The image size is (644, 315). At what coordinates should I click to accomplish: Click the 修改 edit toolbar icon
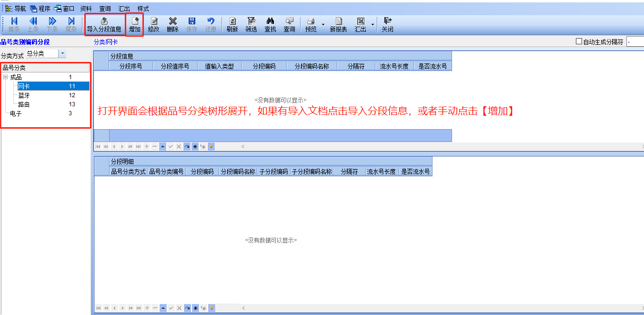(x=154, y=24)
